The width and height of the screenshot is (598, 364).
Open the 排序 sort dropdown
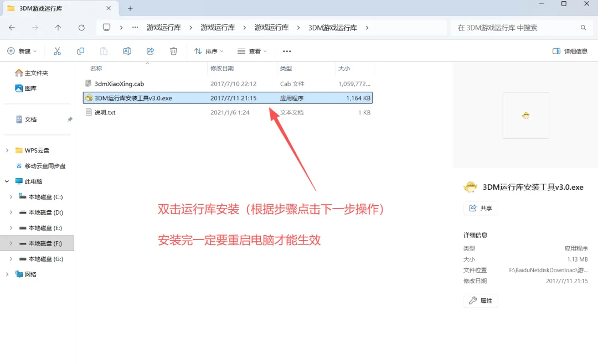tap(209, 51)
